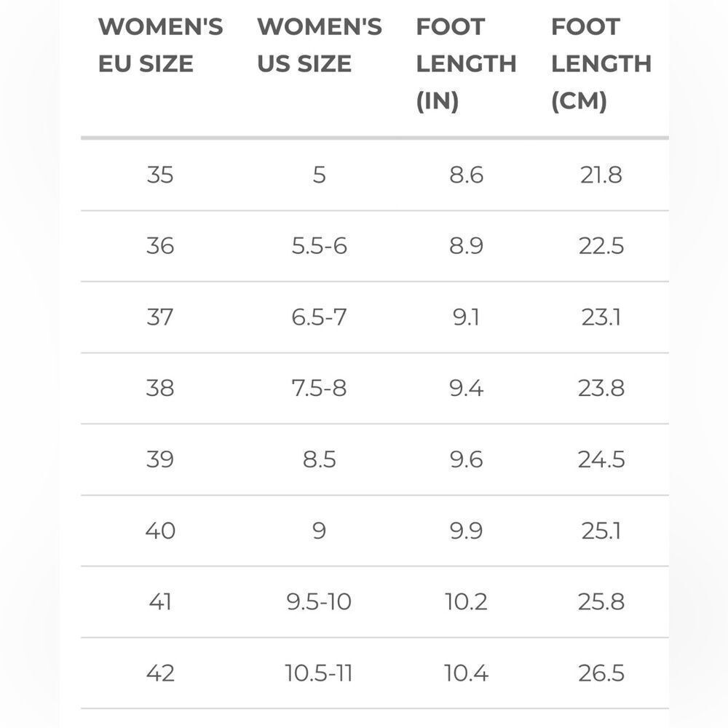This screenshot has width=728, height=728.
Task: Click the Women's EU Size column header
Action: pos(161,45)
